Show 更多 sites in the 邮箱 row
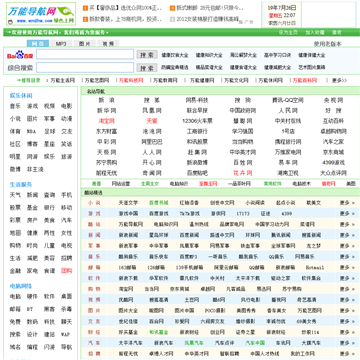 point(347,267)
